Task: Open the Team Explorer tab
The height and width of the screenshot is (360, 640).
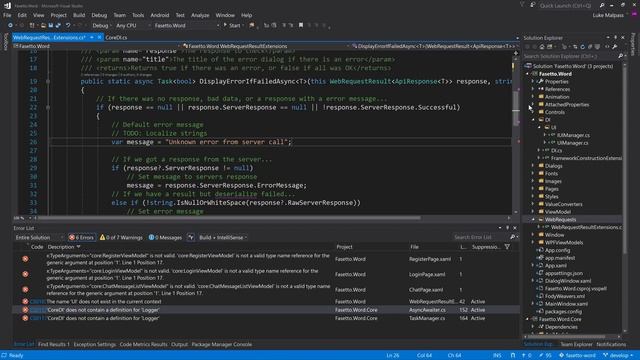Action: coord(576,344)
